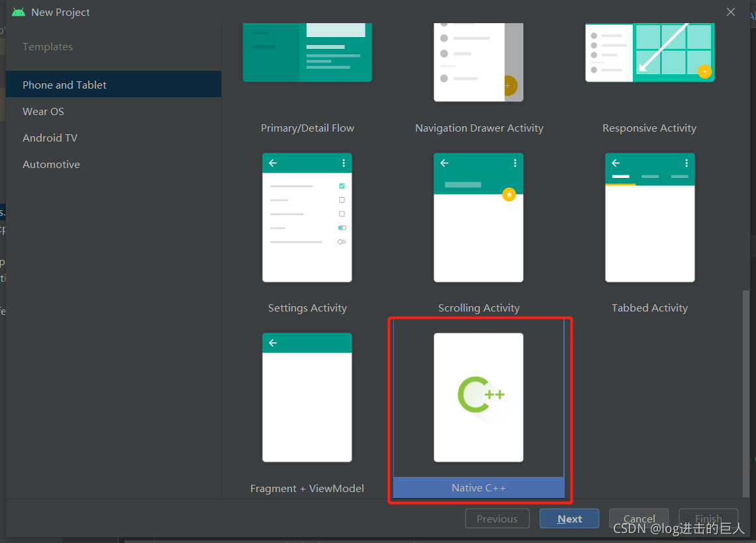Click the Previous button

497,519
